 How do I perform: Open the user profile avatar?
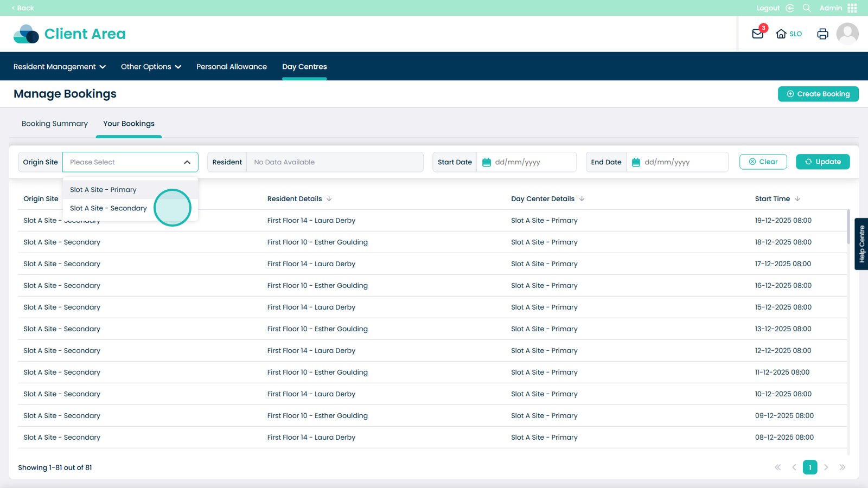[x=847, y=34]
